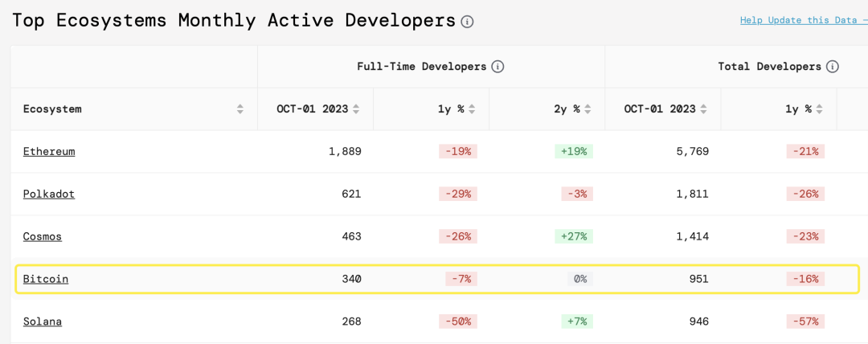Open the Cosmos ecosystem link
Viewport: 868px width, 344px height.
click(x=43, y=236)
